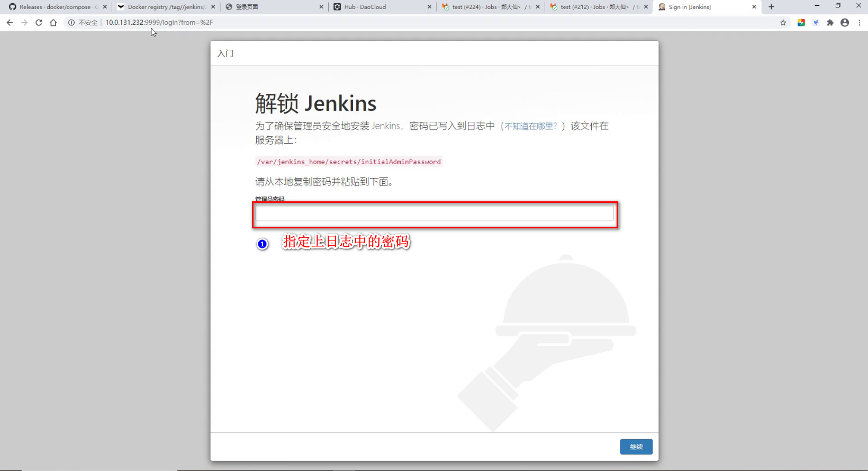Close the Hub DaoCloud tab

coord(429,7)
